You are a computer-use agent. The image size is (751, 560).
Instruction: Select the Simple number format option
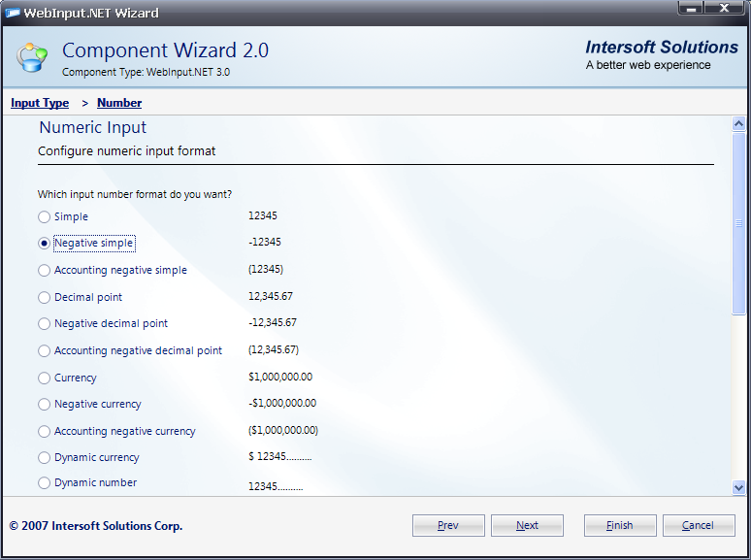[x=44, y=217]
